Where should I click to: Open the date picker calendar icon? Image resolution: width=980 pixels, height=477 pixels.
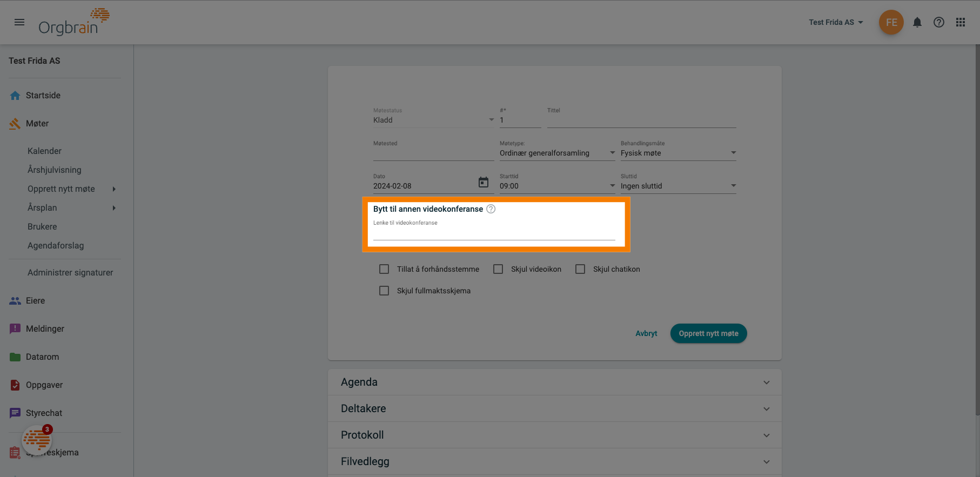484,183
